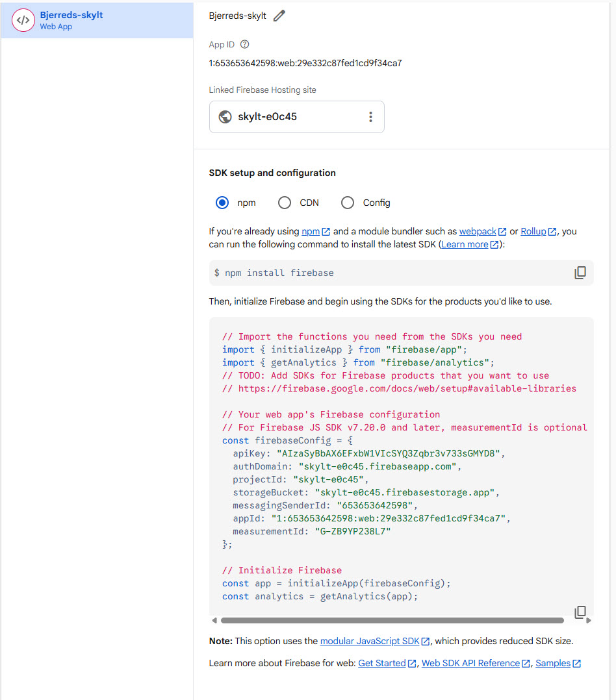The height and width of the screenshot is (700, 616).
Task: Click the messagingSenderId "653653642598" line
Action: 325,505
